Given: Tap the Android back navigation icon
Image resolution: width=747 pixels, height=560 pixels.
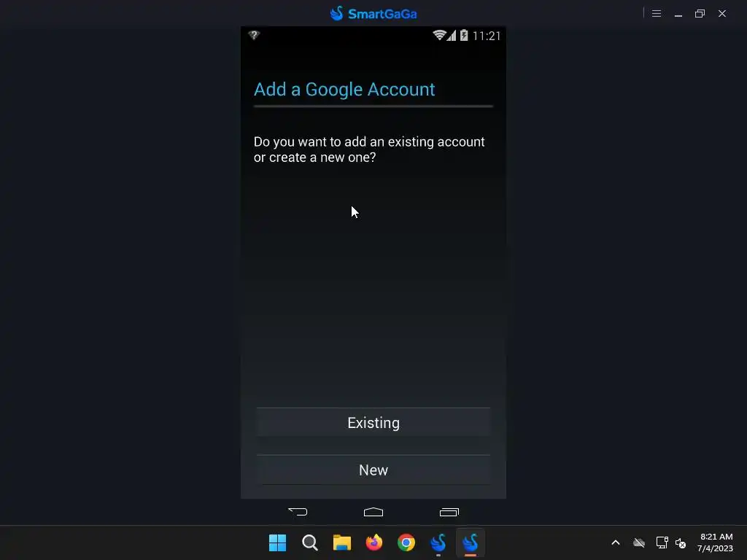Looking at the screenshot, I should click(x=298, y=512).
